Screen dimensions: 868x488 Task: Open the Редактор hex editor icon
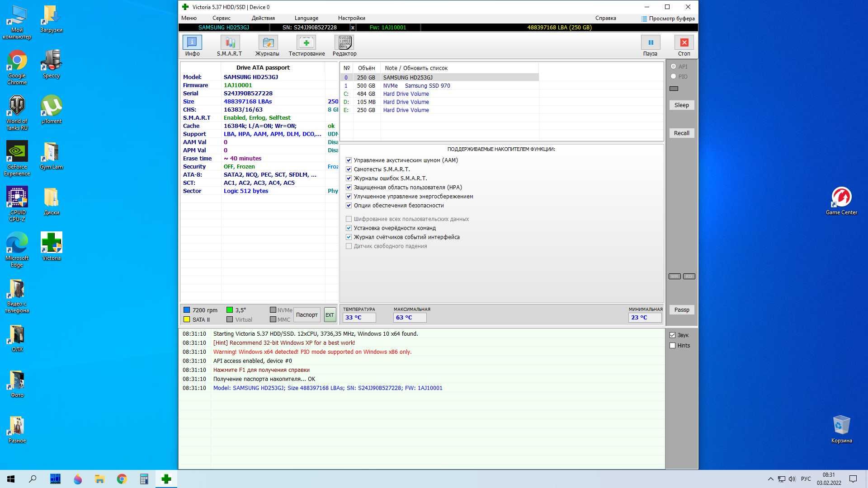344,43
